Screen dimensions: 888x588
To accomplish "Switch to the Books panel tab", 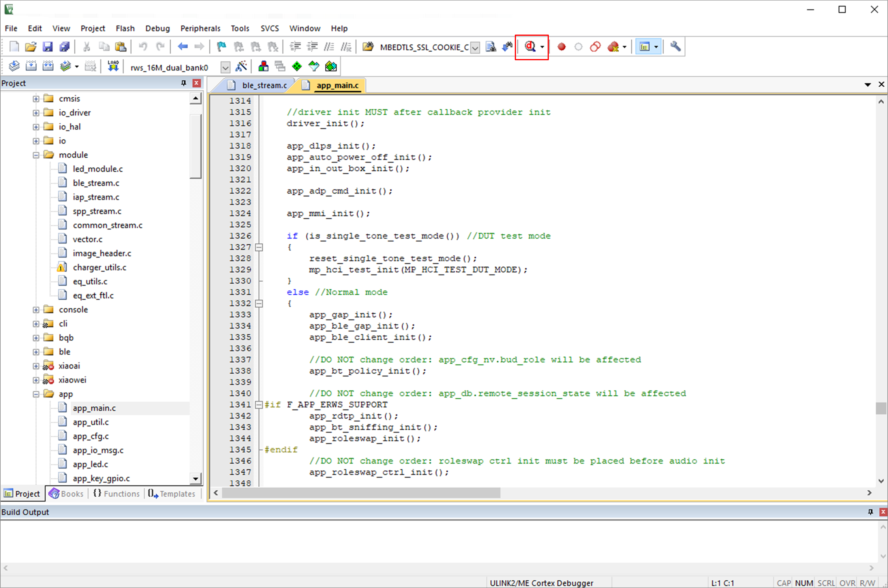I will click(x=66, y=493).
